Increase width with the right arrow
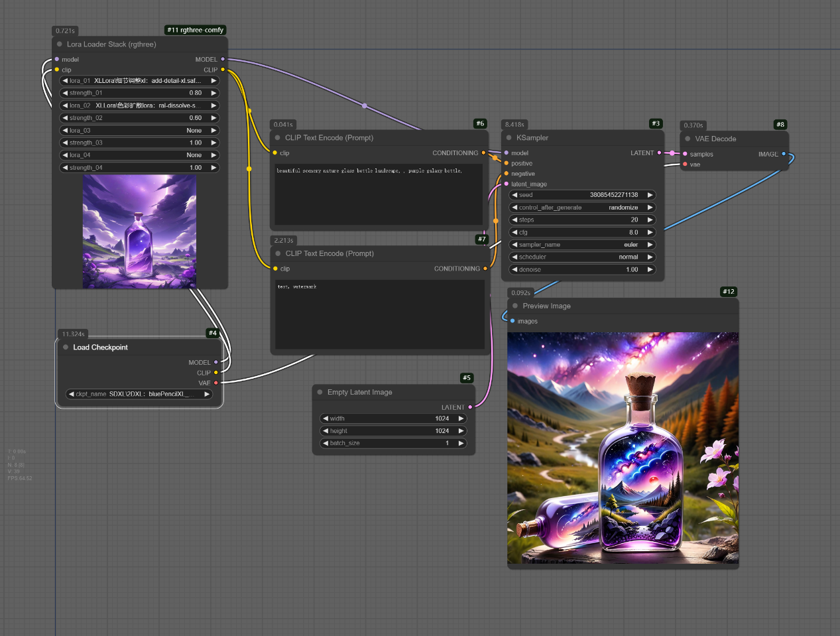The height and width of the screenshot is (636, 840). coord(461,418)
